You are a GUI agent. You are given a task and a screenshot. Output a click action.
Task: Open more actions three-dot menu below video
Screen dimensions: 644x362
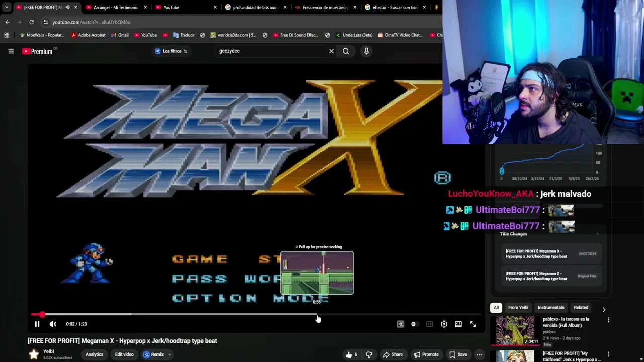click(479, 354)
